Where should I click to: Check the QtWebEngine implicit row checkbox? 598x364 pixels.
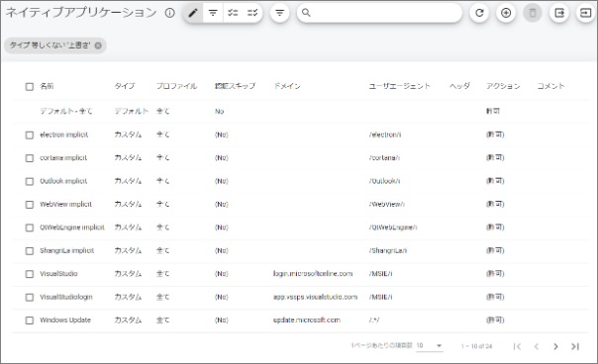coord(30,227)
